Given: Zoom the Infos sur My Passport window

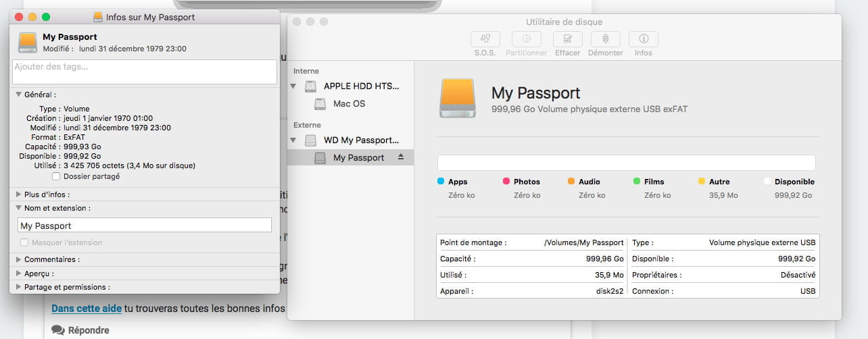Looking at the screenshot, I should [46, 16].
